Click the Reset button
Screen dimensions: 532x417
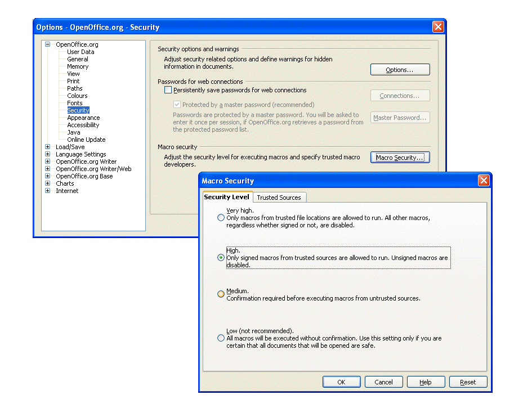point(468,382)
